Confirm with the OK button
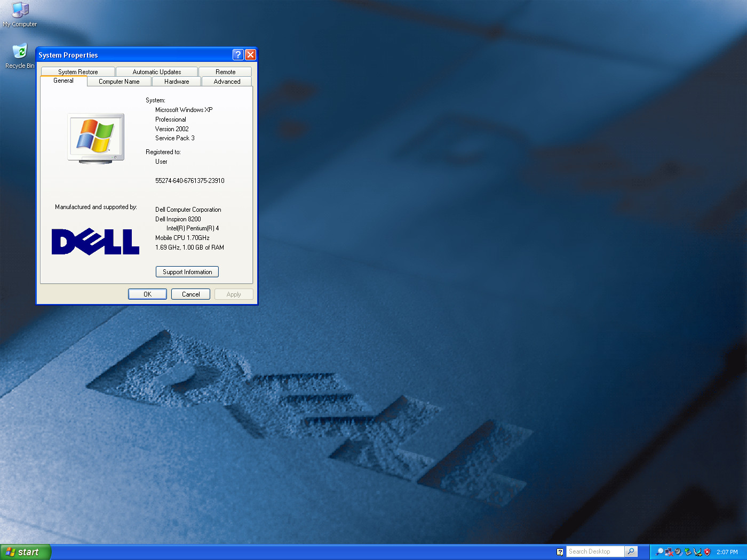 pyautogui.click(x=147, y=294)
